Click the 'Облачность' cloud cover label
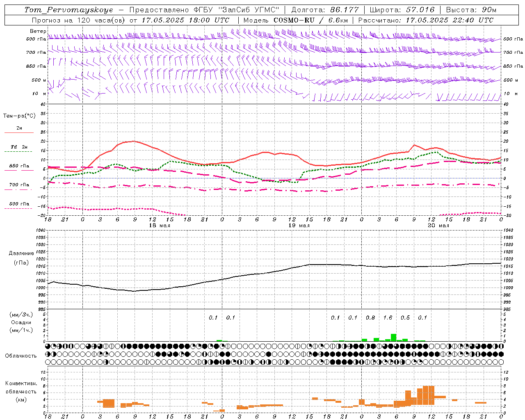The image size is (525, 420). click(21, 356)
